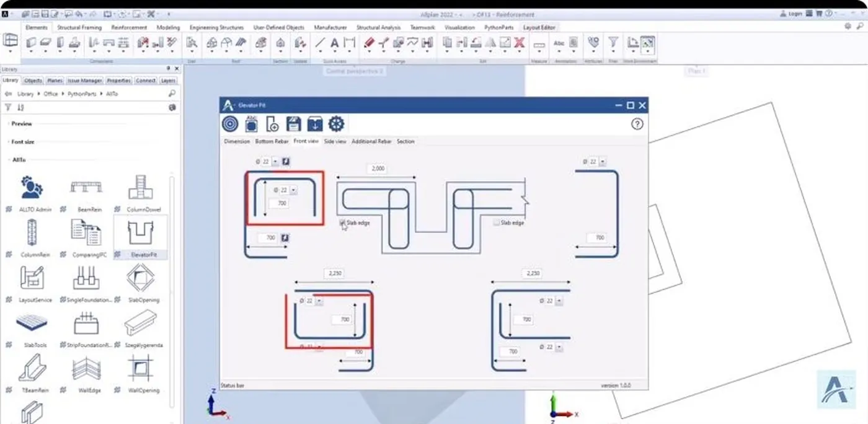
Task: Click the library search magnifier icon
Action: [172, 94]
